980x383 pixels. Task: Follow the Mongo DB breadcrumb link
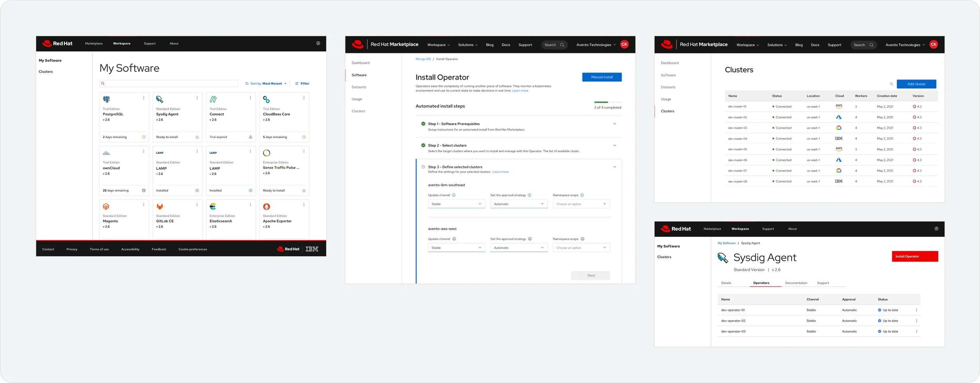tap(423, 59)
